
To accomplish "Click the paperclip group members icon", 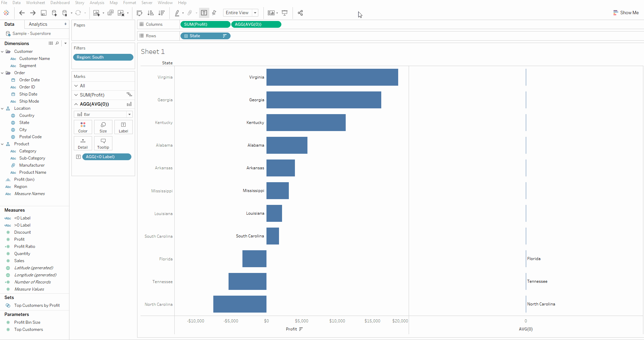I will click(190, 13).
